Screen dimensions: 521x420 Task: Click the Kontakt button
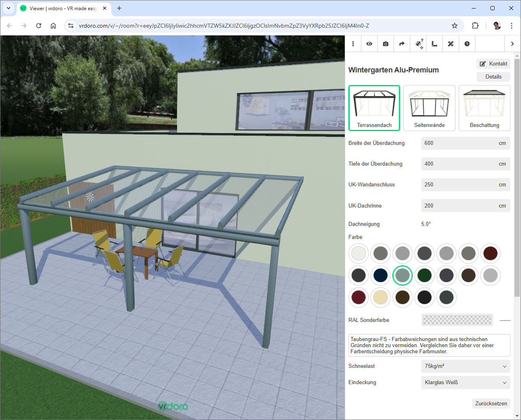click(493, 63)
